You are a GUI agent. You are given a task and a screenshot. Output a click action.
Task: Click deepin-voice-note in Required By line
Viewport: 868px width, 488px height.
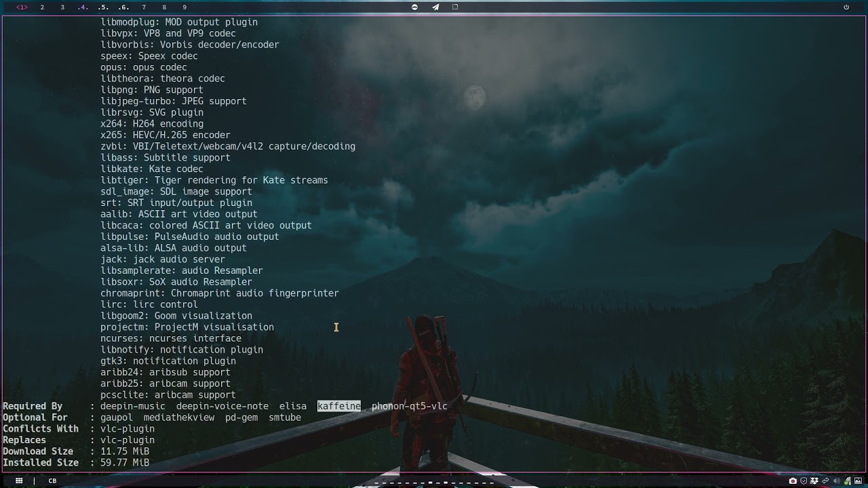point(222,406)
